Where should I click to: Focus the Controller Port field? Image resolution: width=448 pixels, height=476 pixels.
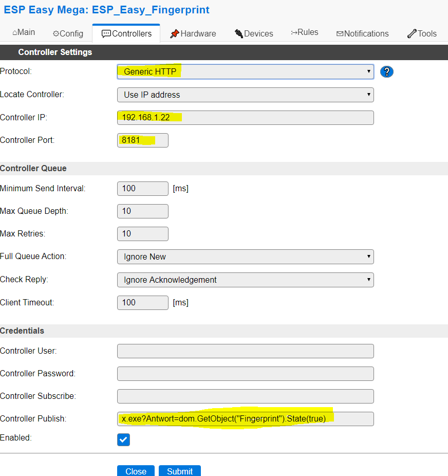click(x=142, y=140)
